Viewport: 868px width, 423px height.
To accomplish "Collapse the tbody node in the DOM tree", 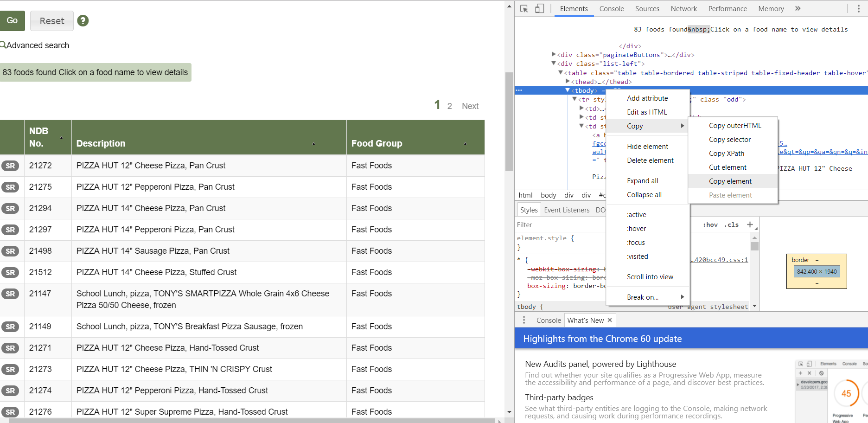I will click(568, 90).
